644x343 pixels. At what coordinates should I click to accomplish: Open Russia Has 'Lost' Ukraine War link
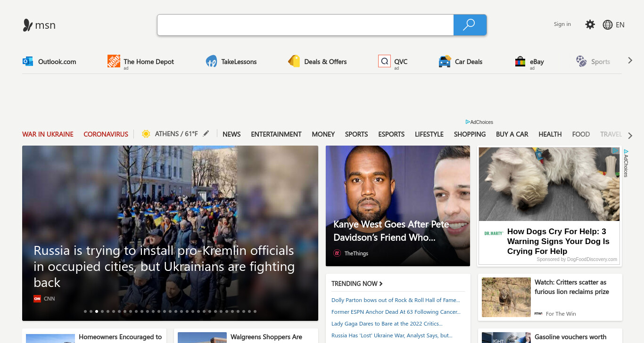392,335
